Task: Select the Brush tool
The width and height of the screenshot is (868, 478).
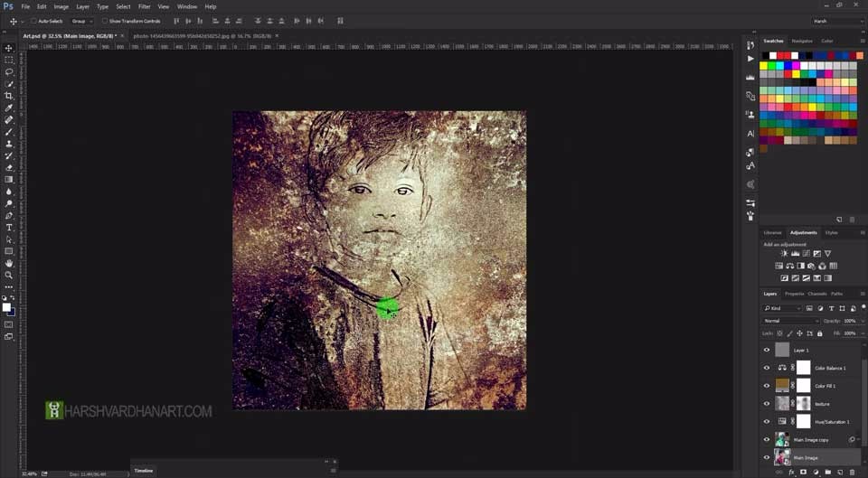Action: pos(9,132)
